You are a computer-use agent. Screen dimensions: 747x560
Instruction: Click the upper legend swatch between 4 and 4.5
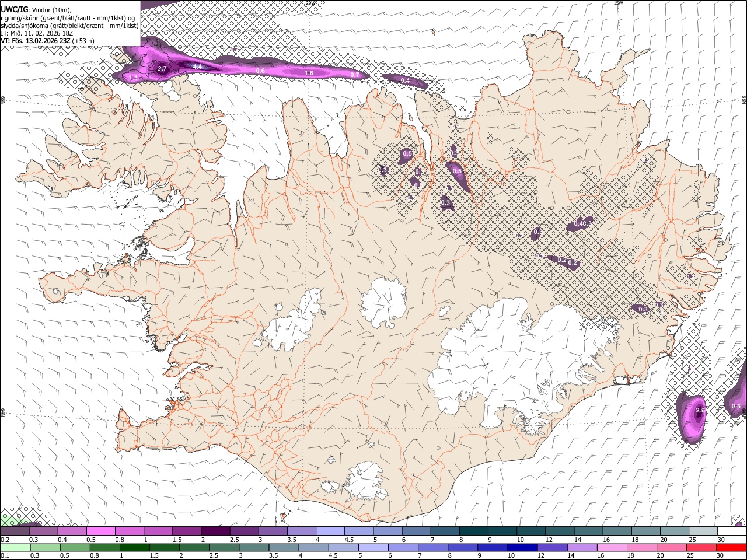(330, 531)
